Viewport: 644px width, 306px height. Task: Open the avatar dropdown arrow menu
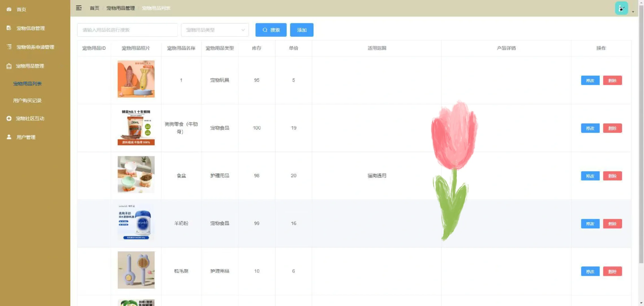click(633, 12)
